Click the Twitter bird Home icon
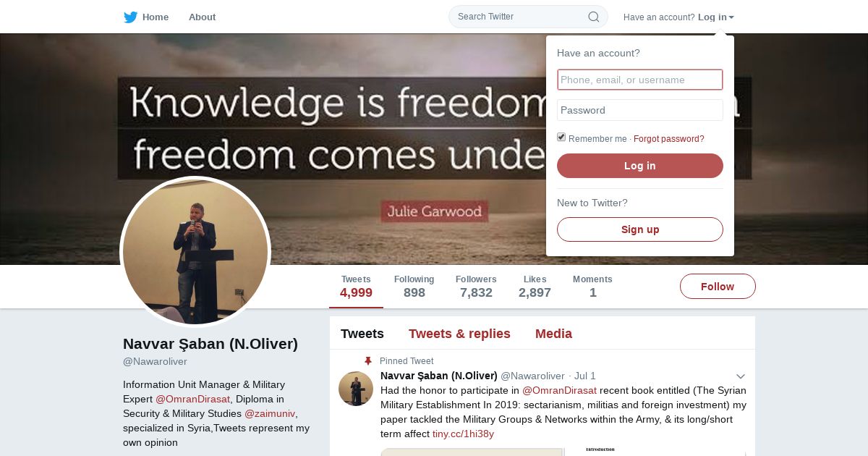 (x=130, y=17)
